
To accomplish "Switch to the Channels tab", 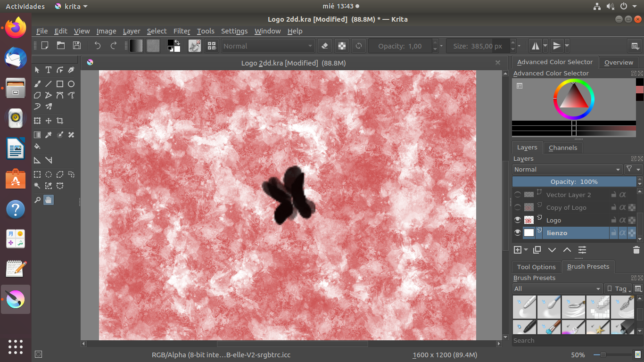I will tap(563, 148).
